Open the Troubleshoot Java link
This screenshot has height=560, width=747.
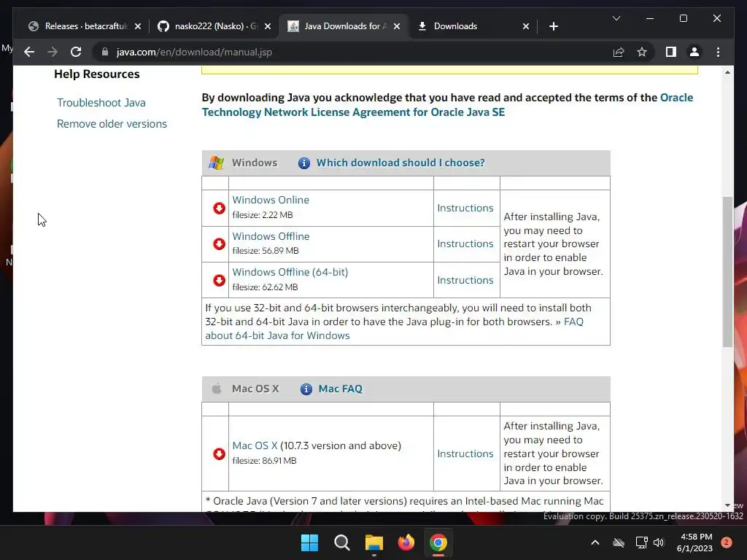pyautogui.click(x=101, y=103)
